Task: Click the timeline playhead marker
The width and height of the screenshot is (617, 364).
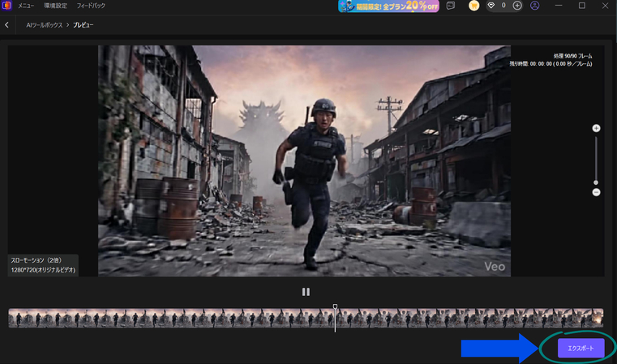Action: (335, 306)
